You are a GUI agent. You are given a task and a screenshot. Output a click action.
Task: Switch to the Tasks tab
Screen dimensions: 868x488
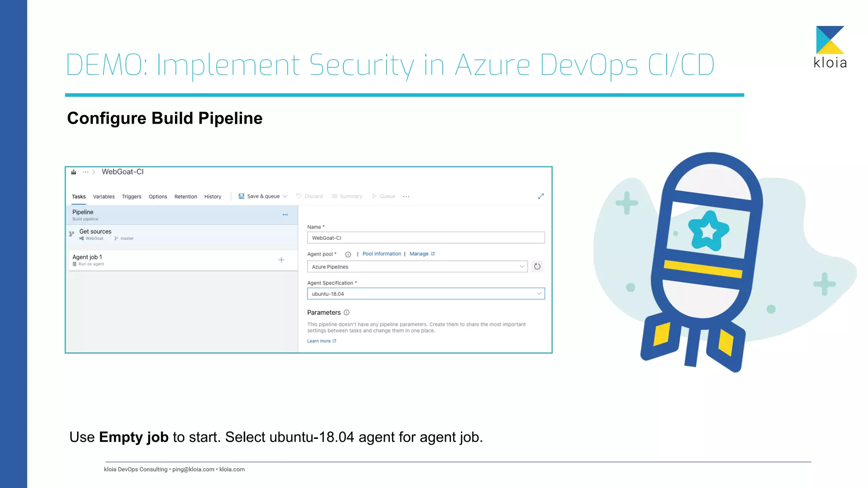click(x=79, y=197)
